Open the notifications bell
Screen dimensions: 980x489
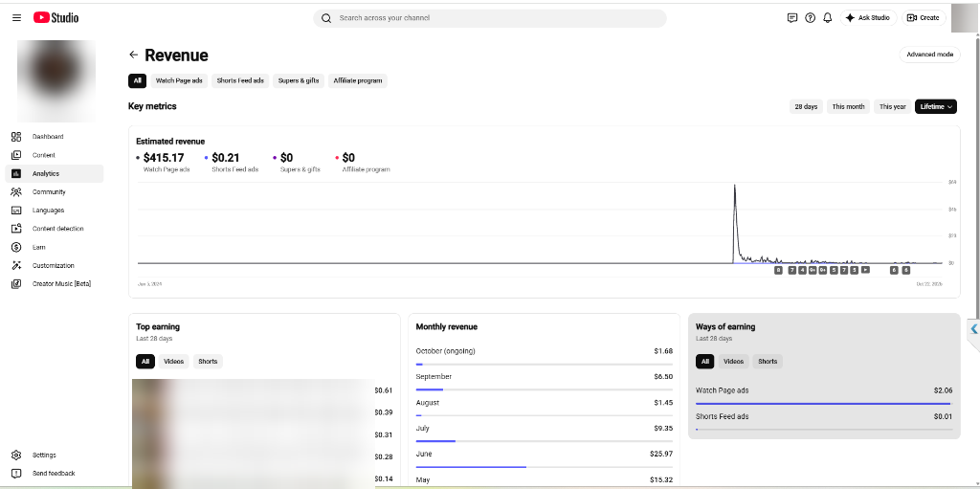tap(828, 18)
